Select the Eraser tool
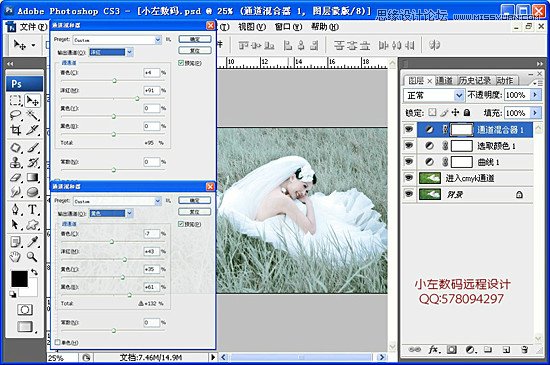This screenshot has width=550, height=365. (x=15, y=177)
